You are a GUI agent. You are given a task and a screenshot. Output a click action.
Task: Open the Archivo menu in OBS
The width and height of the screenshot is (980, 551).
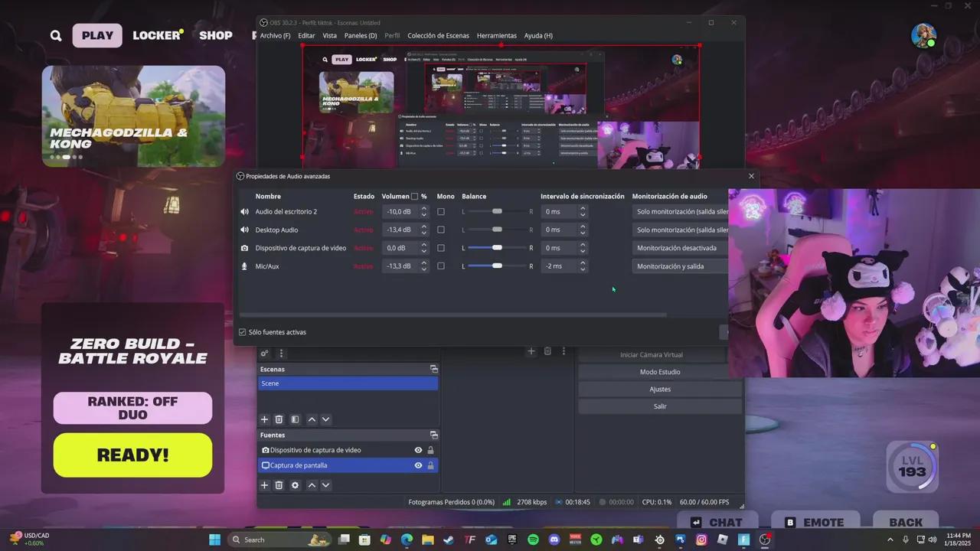tap(275, 35)
